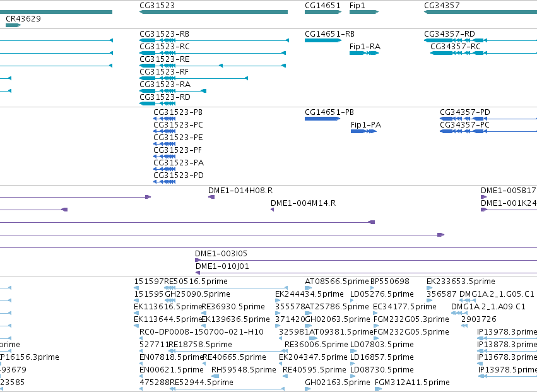Select the CR43629 gene glyph
The image size is (537, 392).
[13, 25]
